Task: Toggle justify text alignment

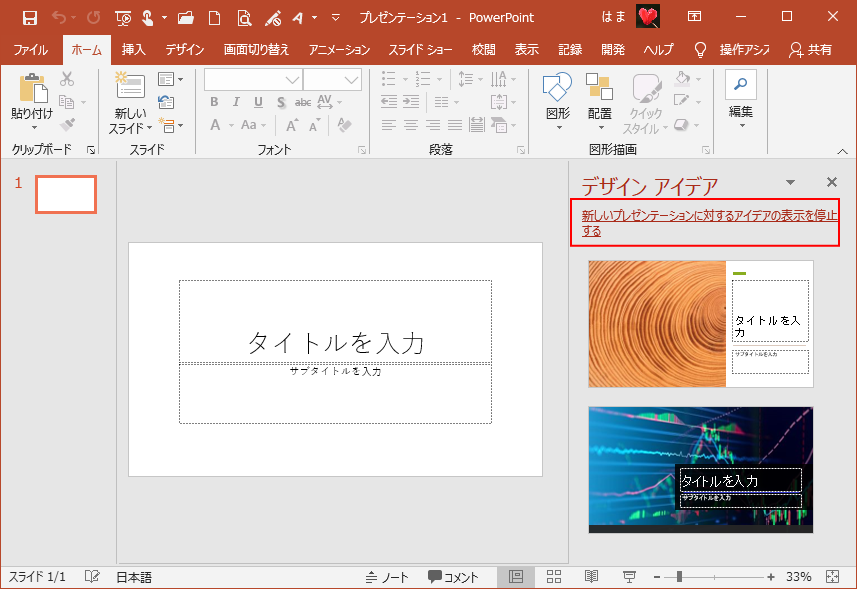Action: (455, 125)
